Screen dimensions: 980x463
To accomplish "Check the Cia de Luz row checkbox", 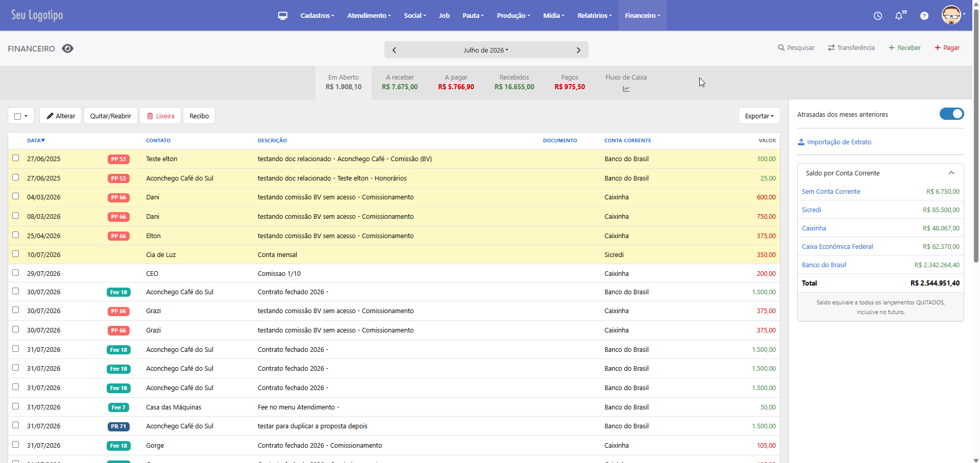I will [16, 254].
